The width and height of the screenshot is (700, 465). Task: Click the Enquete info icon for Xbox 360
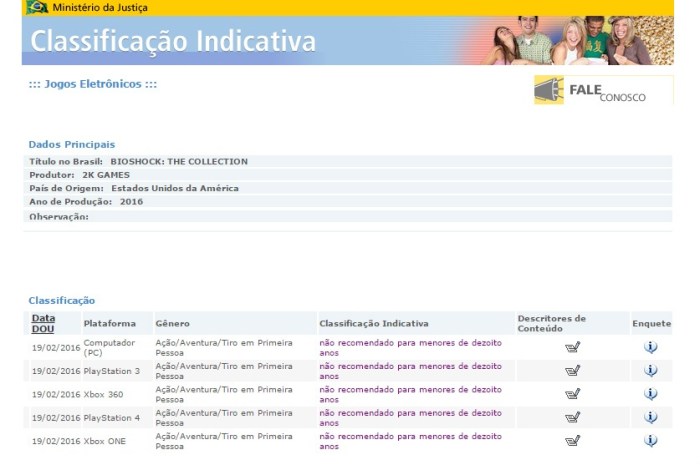[x=650, y=394]
